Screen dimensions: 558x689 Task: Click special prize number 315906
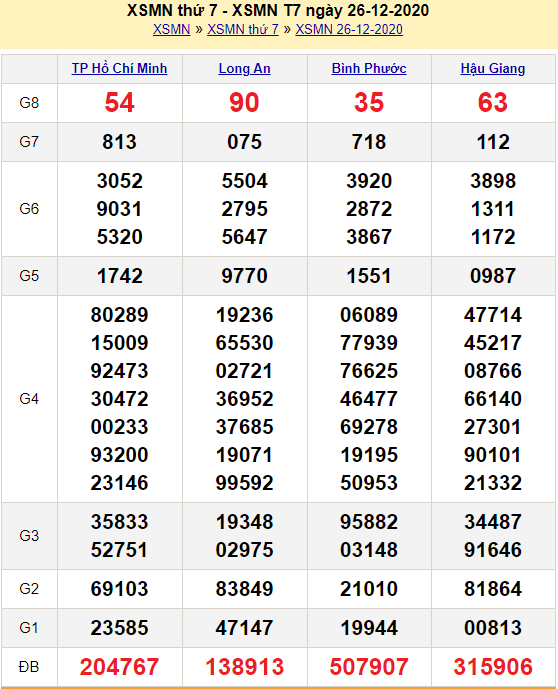[x=493, y=667]
